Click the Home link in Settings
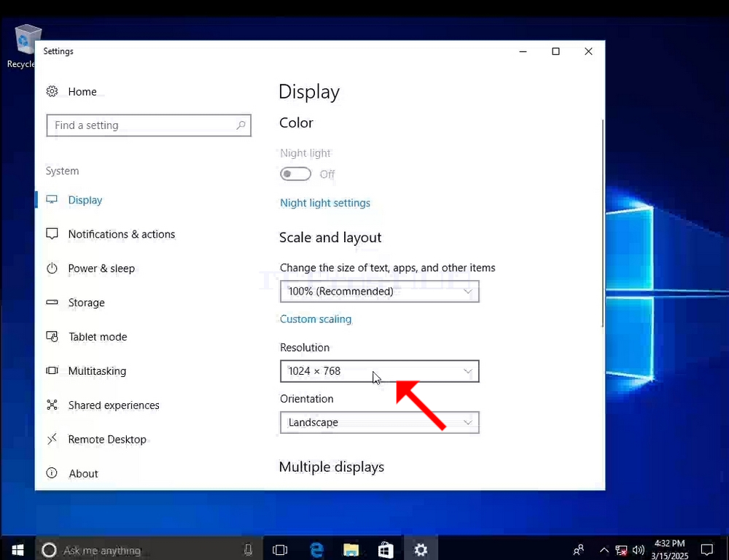729x560 pixels. pyautogui.click(x=82, y=92)
